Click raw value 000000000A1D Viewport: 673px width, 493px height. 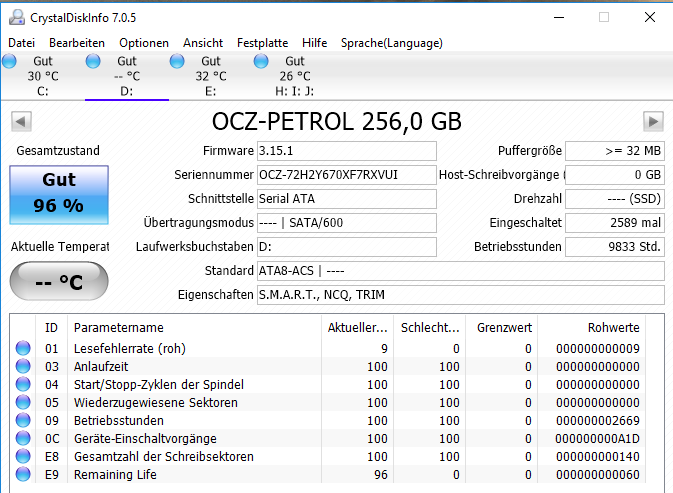(597, 439)
